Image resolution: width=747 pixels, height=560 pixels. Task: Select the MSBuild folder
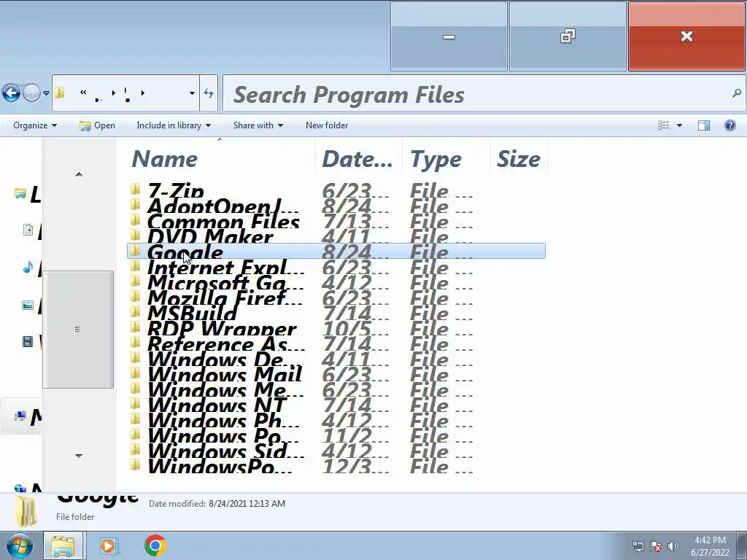pos(336,312)
